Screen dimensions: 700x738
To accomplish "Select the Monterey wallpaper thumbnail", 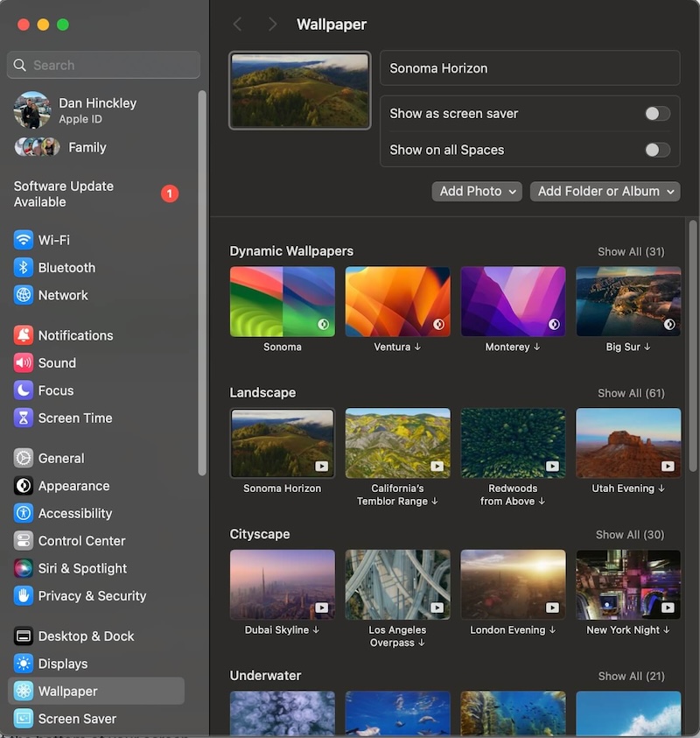I will coord(513,302).
